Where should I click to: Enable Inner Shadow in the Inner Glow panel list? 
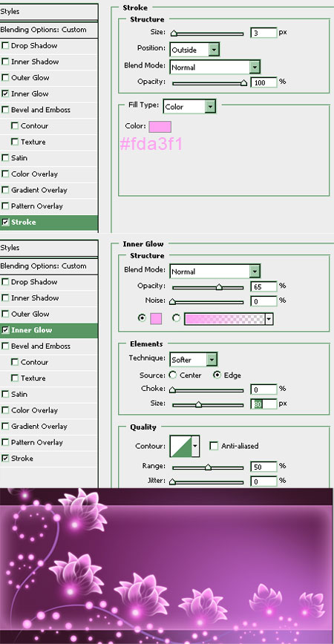[x=5, y=298]
